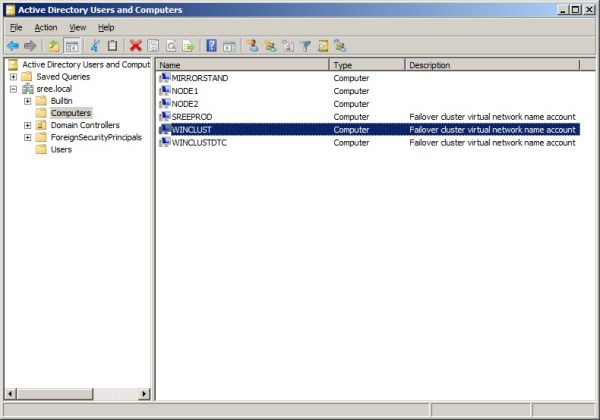
Task: Expand the Domain Controllers node
Action: (x=28, y=125)
